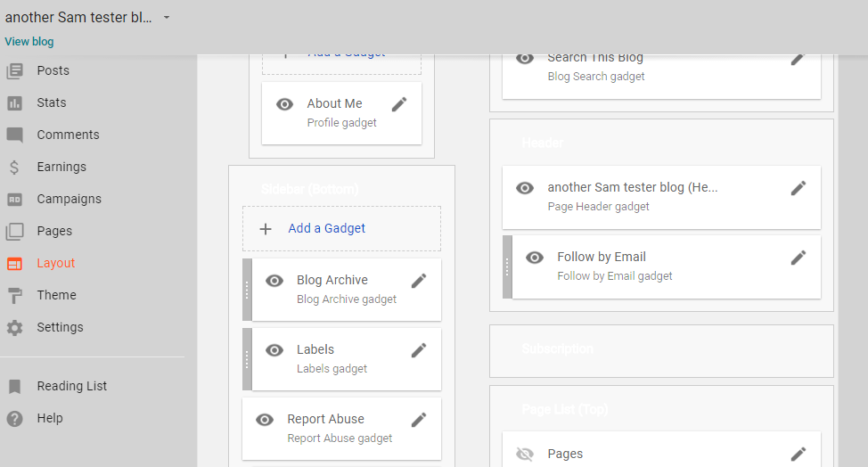
Task: Click the plus icon beside Add a Gadget
Action: pyautogui.click(x=266, y=229)
